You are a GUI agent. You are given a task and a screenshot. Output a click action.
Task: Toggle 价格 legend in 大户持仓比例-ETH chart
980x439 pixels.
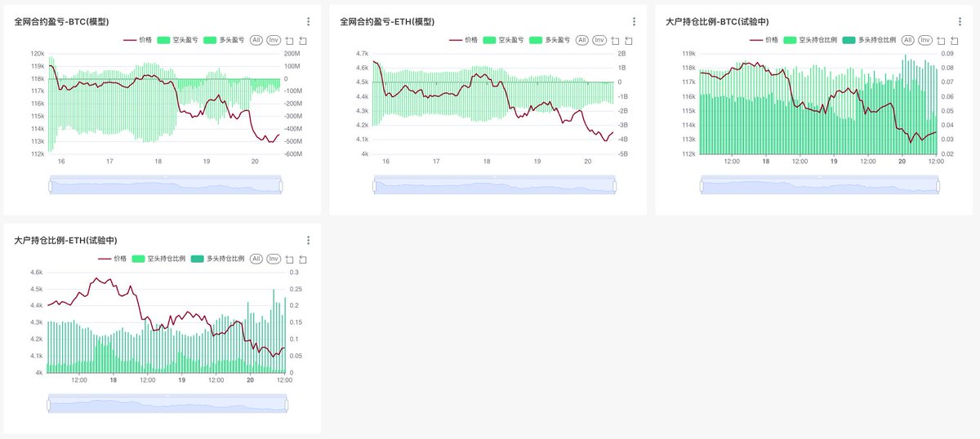click(x=112, y=258)
